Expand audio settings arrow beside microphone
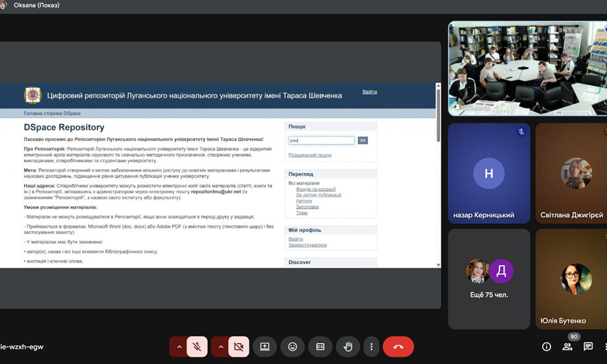The height and width of the screenshot is (364, 607). [x=178, y=346]
